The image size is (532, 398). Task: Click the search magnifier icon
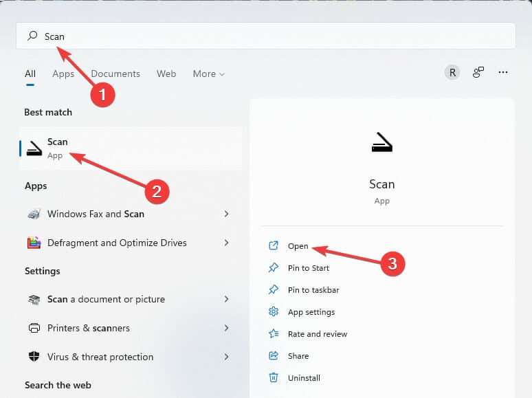pyautogui.click(x=32, y=36)
